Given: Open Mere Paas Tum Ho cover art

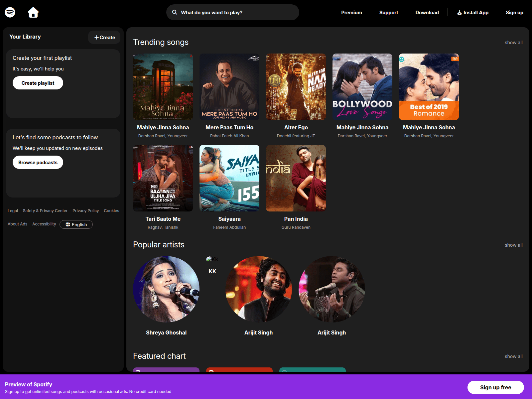Looking at the screenshot, I should tap(229, 87).
